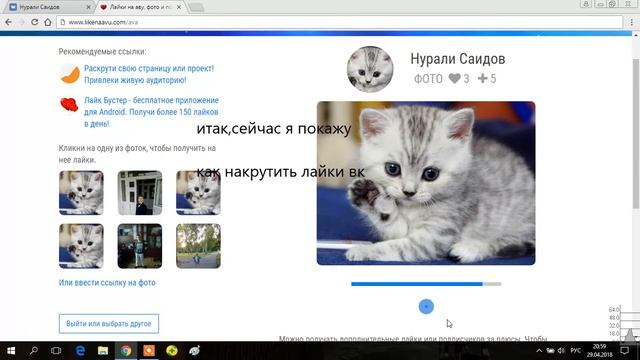Click the round kitten profile avatar
Image resolution: width=640 pixels, height=360 pixels.
(x=370, y=69)
